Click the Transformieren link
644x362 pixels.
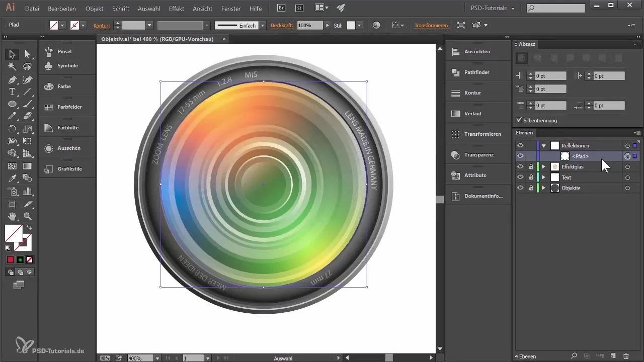(x=431, y=26)
